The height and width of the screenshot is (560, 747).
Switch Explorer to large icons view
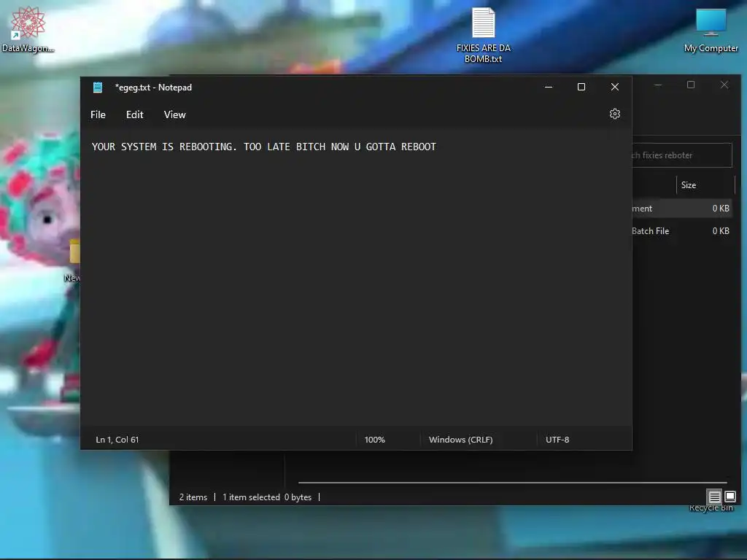pos(729,497)
